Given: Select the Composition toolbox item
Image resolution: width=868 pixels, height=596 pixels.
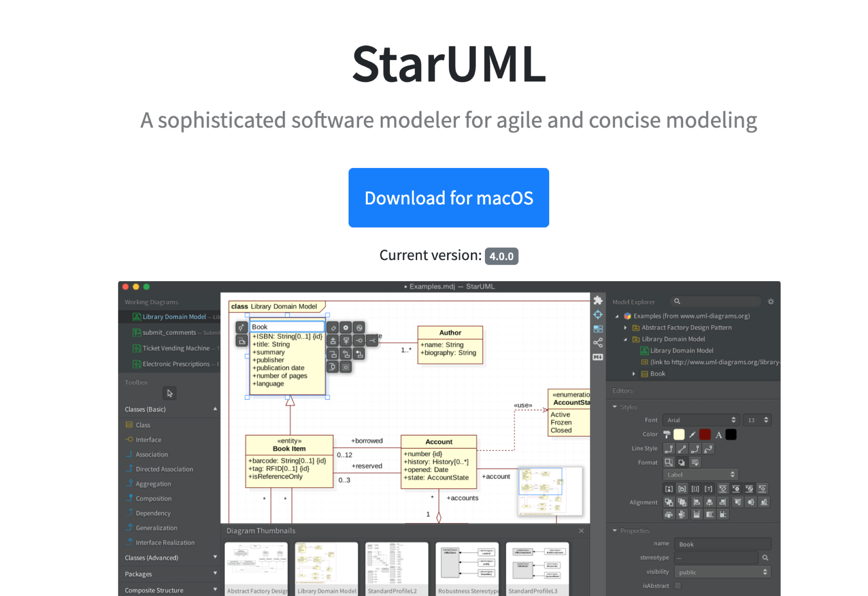Looking at the screenshot, I should (169, 498).
